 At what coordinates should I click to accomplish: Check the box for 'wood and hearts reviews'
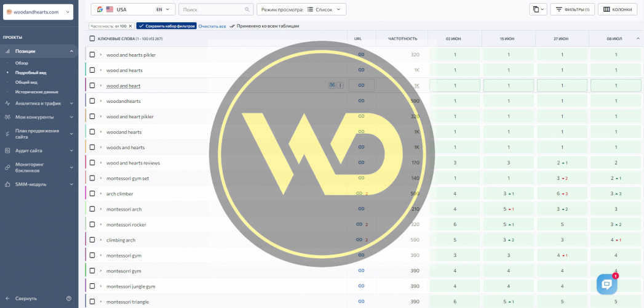tap(92, 163)
